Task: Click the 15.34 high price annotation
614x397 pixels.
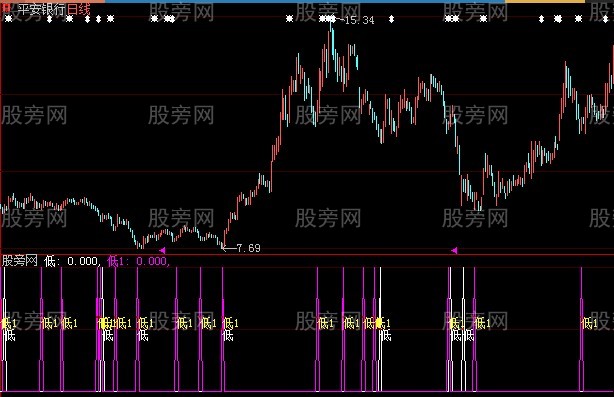Action: pos(359,20)
